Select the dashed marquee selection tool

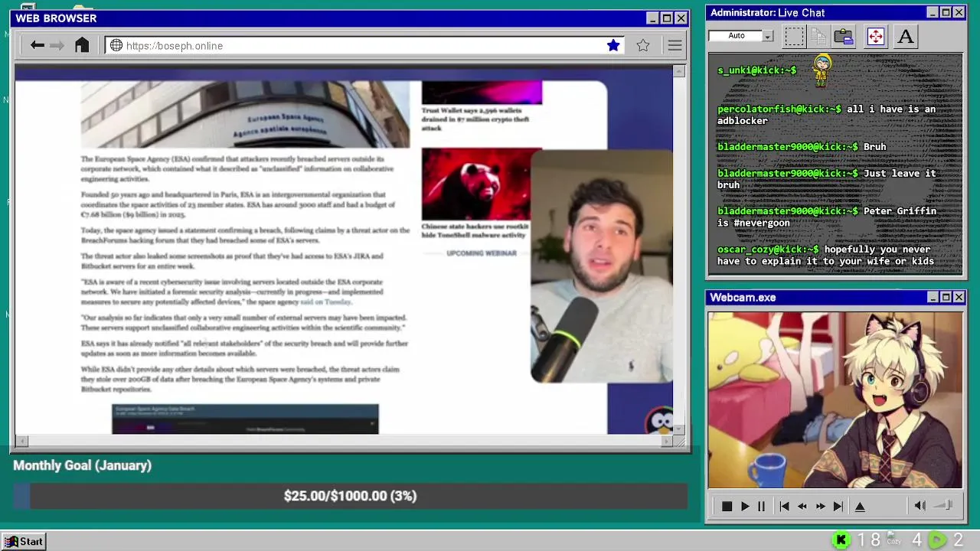pyautogui.click(x=794, y=36)
